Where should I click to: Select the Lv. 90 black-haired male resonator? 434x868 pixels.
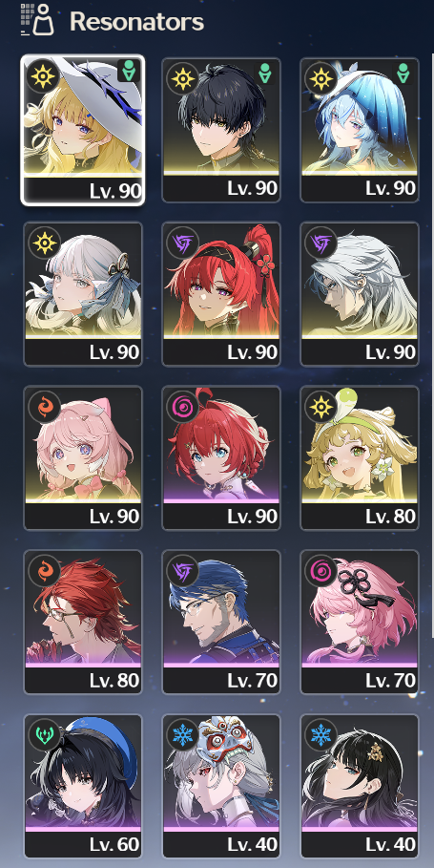[x=221, y=130]
